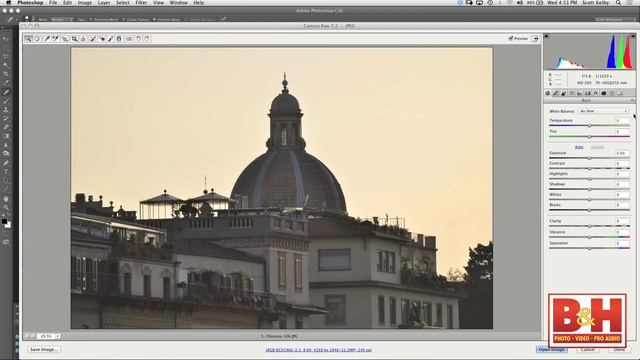Click the Contrast value field
Image resolution: width=640 pixels, height=360 pixels.
click(x=622, y=164)
